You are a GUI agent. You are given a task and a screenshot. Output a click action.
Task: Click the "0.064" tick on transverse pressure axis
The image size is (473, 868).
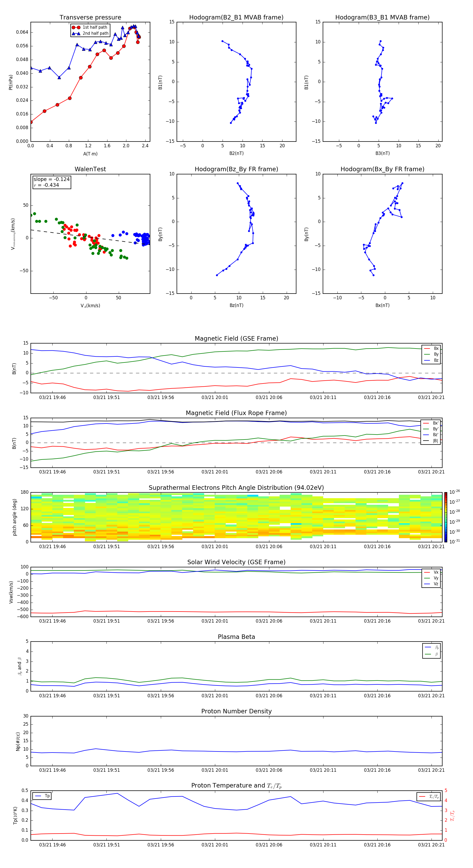coord(22,32)
